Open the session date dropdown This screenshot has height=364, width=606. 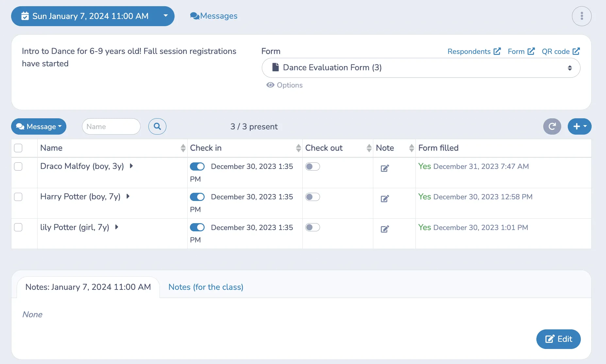(x=93, y=16)
